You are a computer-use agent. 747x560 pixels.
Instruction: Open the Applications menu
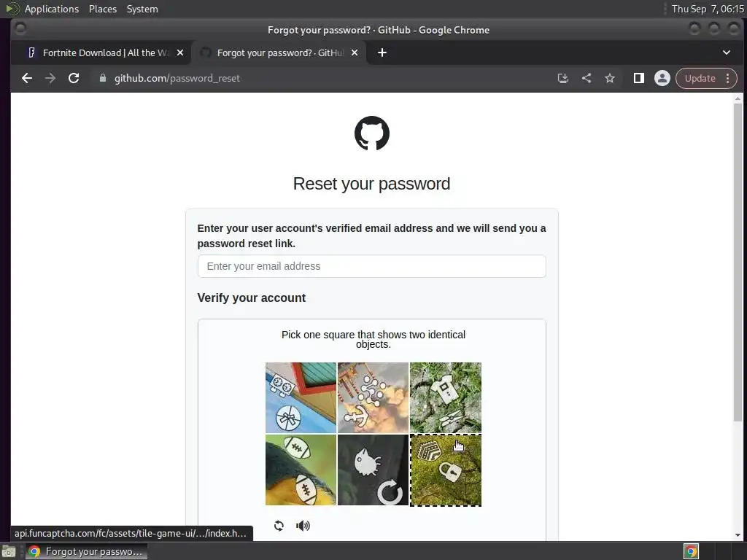point(52,9)
